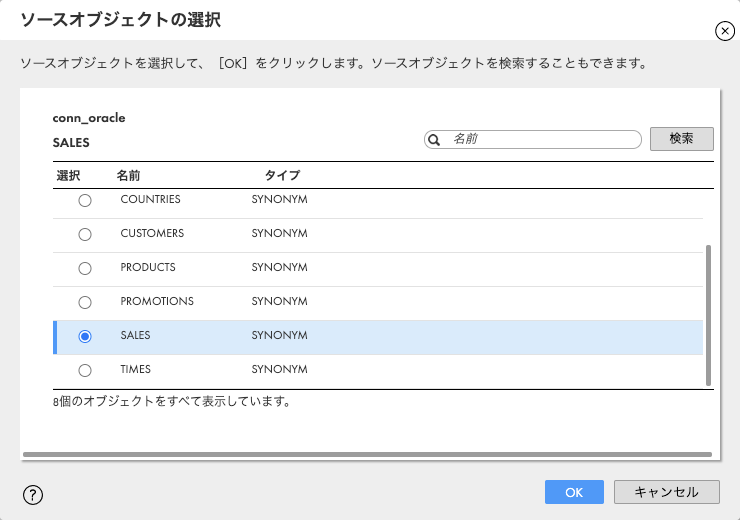Click the horizontal scrollbar at panel bottom
The image size is (740, 520).
point(367,454)
